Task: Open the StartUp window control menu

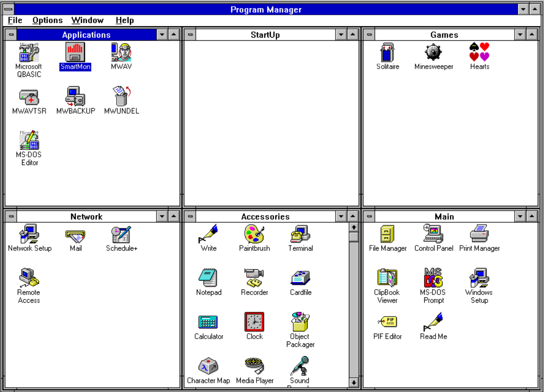Action: 190,35
